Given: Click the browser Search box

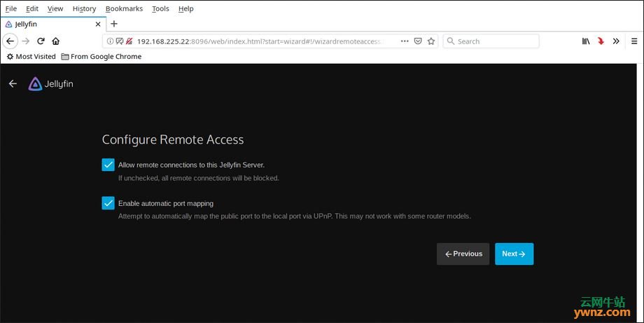Looking at the screenshot, I should click(491, 41).
